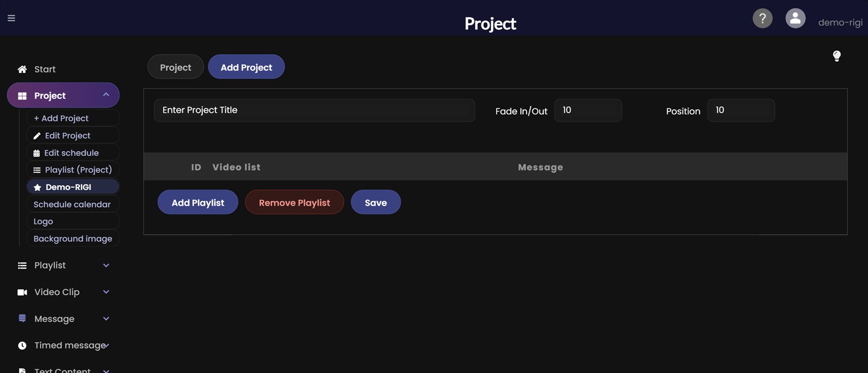Switch to the Add Project tab
Screen dimensions: 868x373
(x=246, y=67)
